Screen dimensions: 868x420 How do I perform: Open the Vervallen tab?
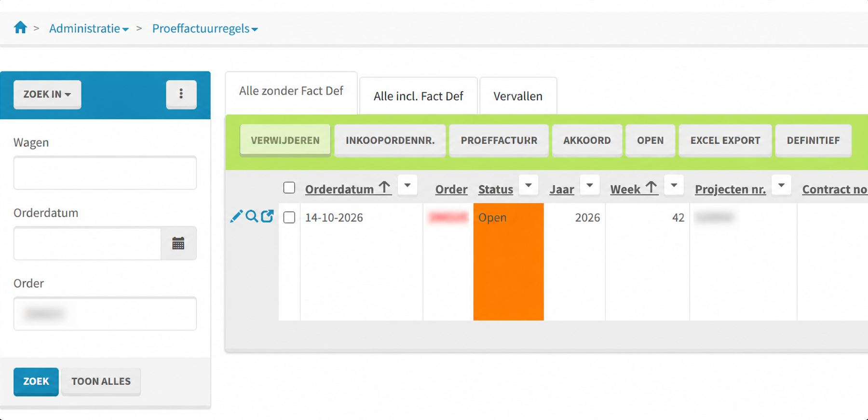click(518, 96)
